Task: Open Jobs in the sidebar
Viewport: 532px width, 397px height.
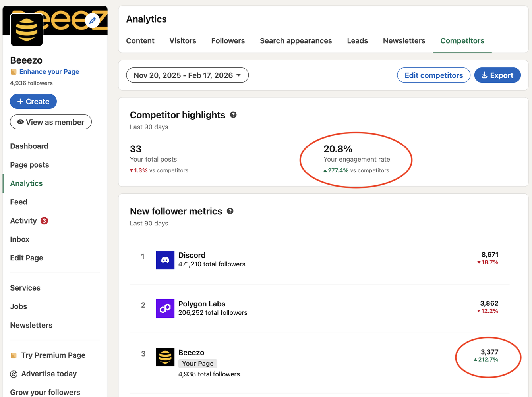Action: pyautogui.click(x=19, y=306)
